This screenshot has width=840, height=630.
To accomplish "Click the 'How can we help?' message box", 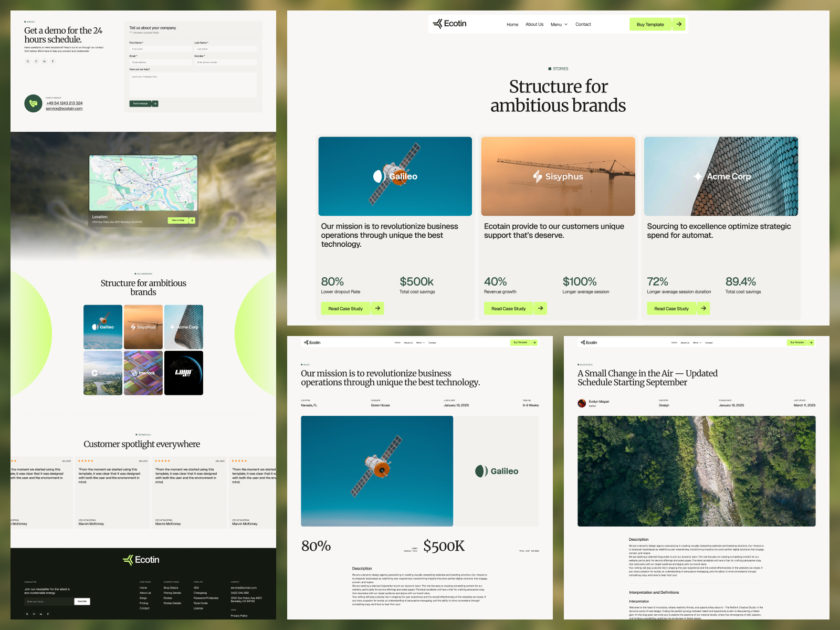I will click(x=193, y=85).
